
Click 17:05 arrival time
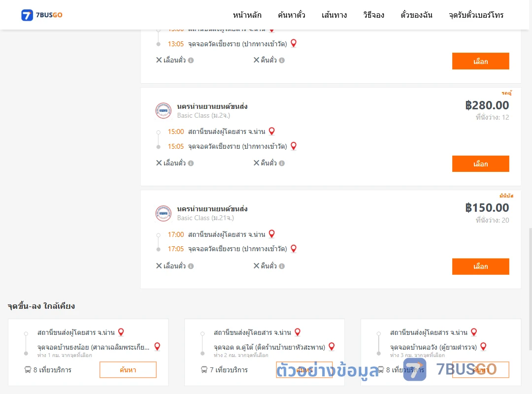tap(176, 249)
